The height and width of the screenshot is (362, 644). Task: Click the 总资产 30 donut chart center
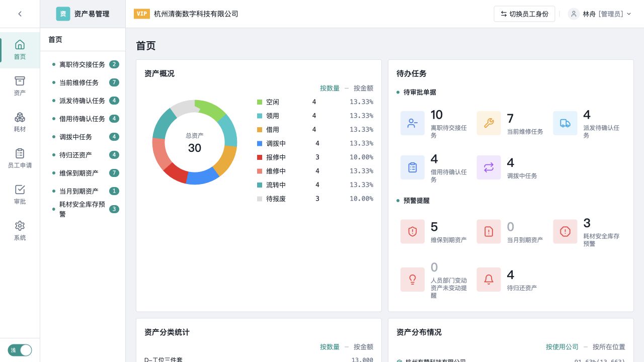(x=195, y=143)
